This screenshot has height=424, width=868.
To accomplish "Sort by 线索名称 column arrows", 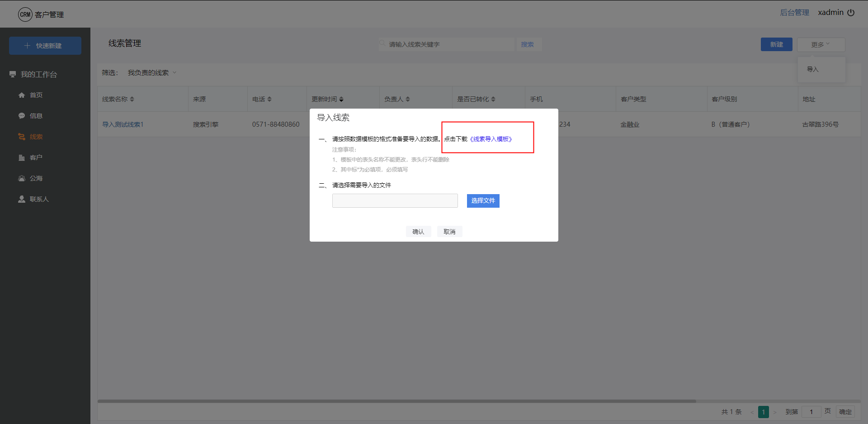I will [x=132, y=99].
